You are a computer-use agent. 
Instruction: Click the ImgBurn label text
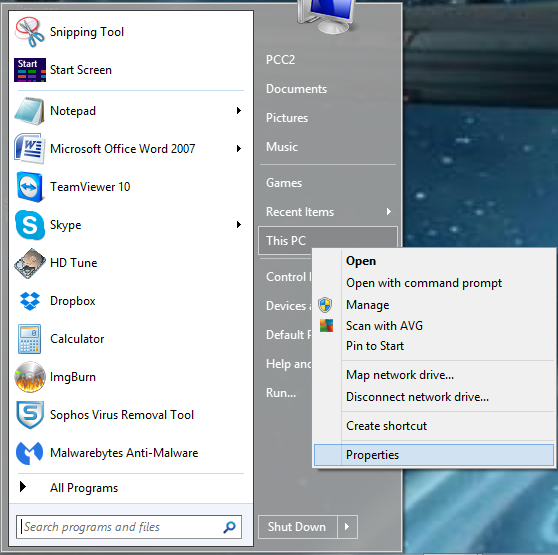pyautogui.click(x=73, y=377)
